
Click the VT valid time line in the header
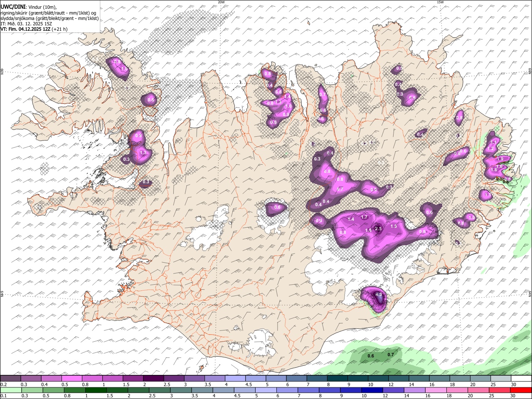click(34, 29)
